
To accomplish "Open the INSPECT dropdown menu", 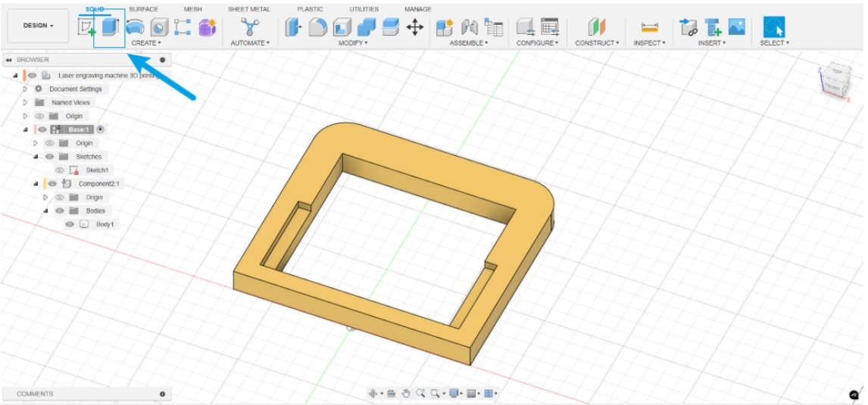I will pos(649,42).
